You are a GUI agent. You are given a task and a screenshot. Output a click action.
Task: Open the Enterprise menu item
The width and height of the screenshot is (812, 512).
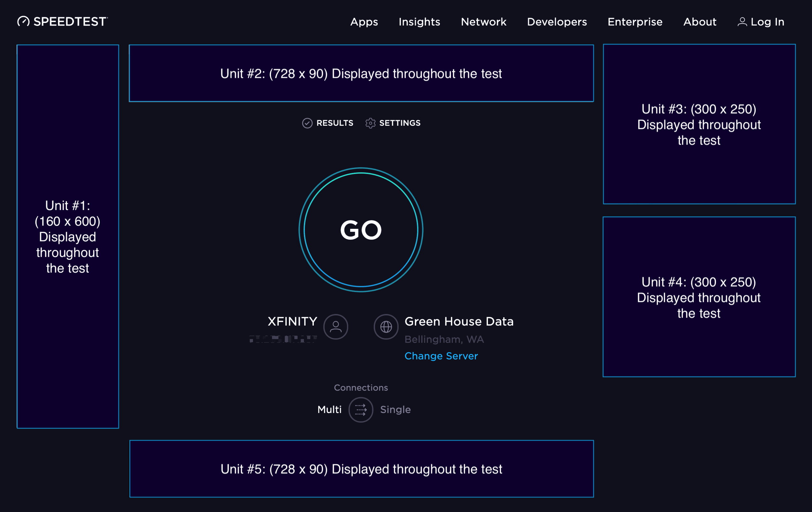click(635, 22)
